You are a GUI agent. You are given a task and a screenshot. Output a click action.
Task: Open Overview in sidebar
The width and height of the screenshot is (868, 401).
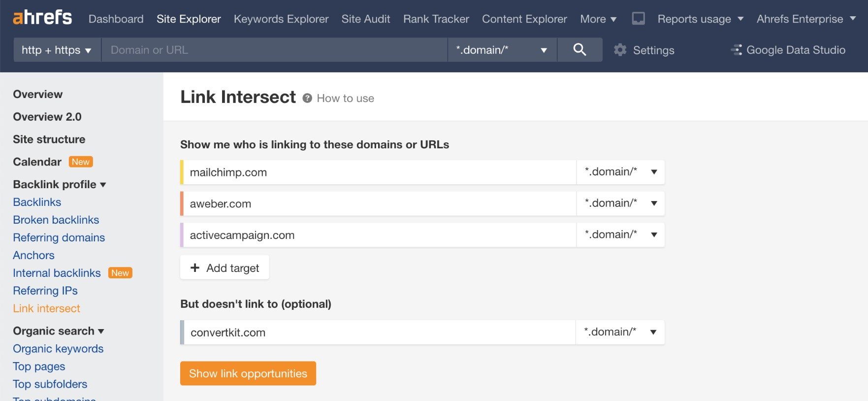click(38, 94)
